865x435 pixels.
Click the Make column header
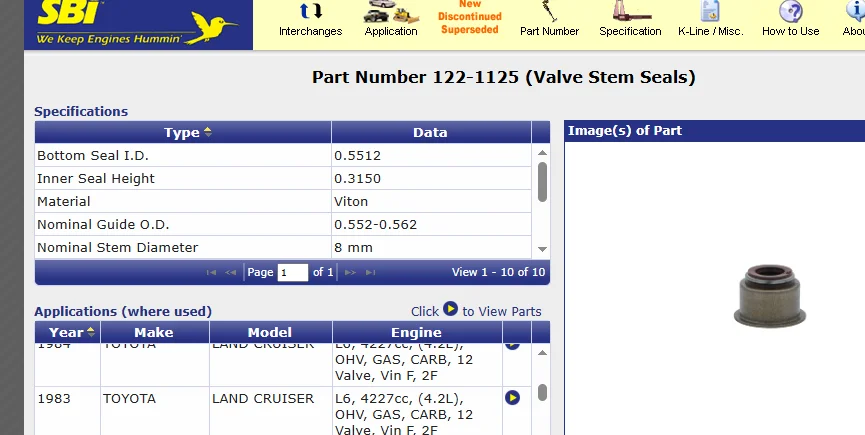pyautogui.click(x=154, y=332)
